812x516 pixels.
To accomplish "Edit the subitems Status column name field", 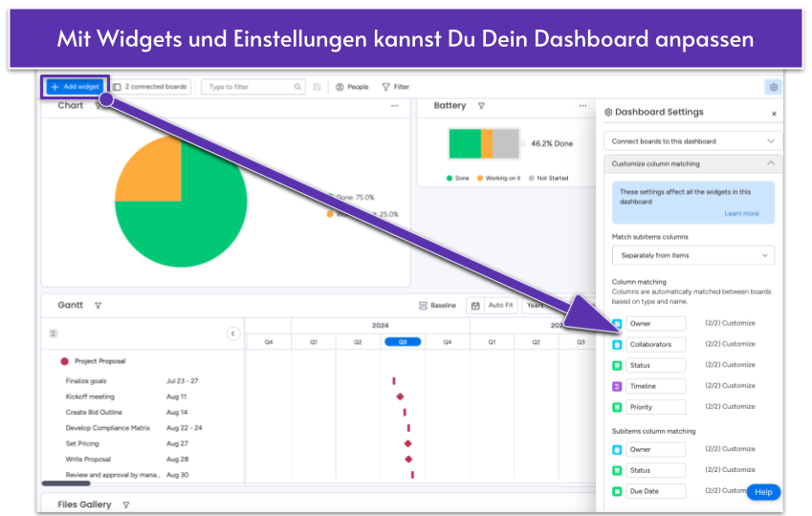I will pyautogui.click(x=655, y=470).
